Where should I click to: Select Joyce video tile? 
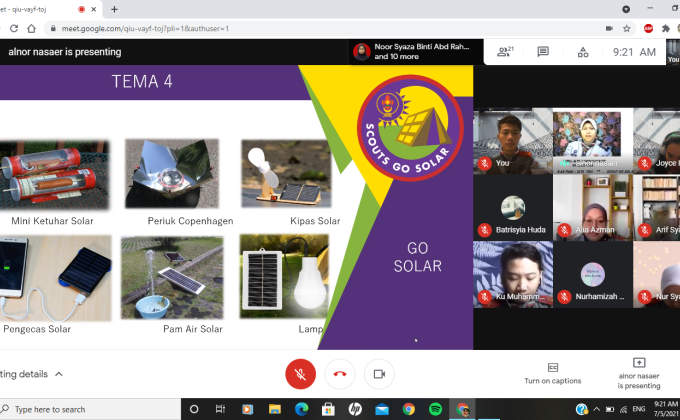coord(657,141)
